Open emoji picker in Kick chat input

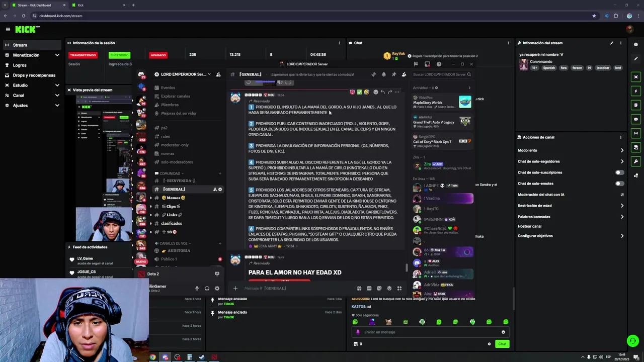tap(503, 332)
